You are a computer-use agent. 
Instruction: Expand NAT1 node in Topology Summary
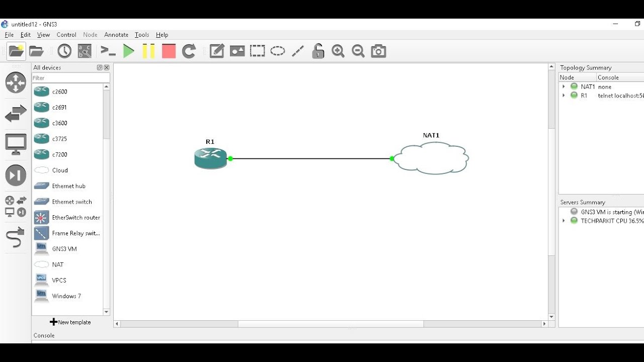click(563, 86)
